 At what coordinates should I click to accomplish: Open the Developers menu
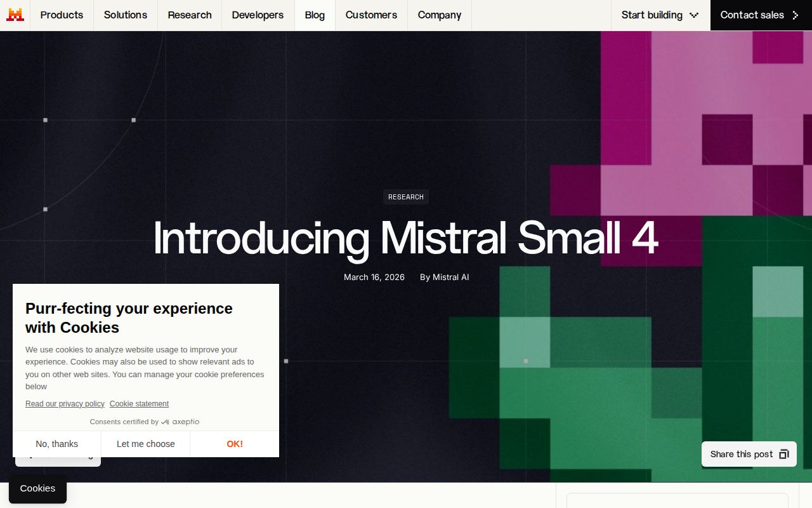(x=258, y=15)
